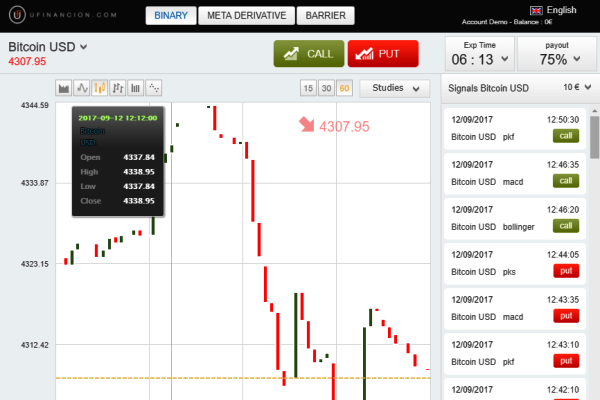This screenshot has width=600, height=400.
Task: Select the 15 timeframe toggle
Action: (x=308, y=88)
